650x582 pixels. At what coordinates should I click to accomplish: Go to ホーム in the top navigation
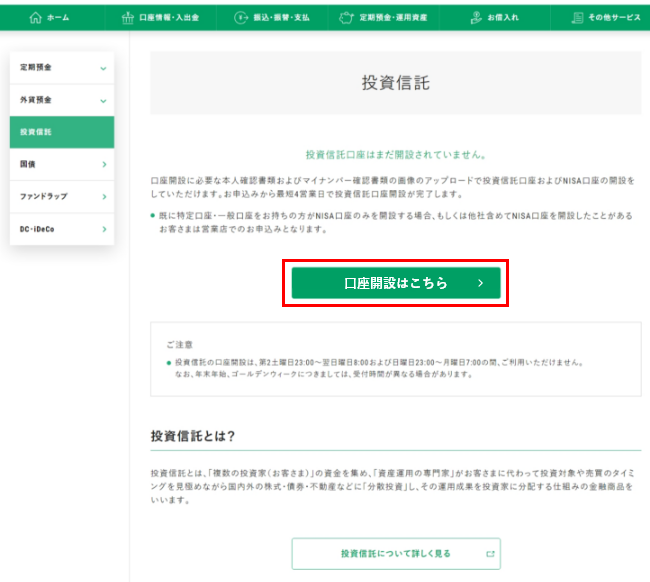tap(57, 17)
